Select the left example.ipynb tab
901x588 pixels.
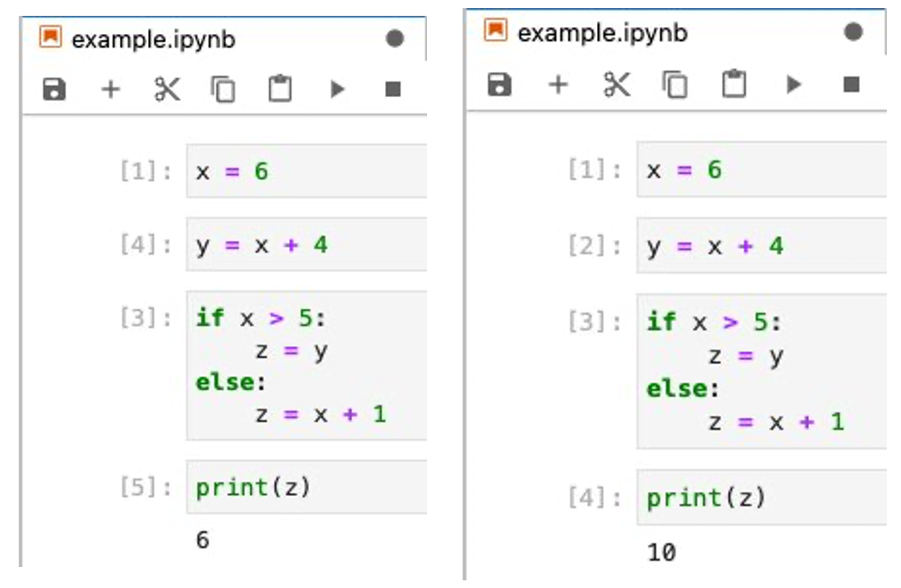[153, 39]
